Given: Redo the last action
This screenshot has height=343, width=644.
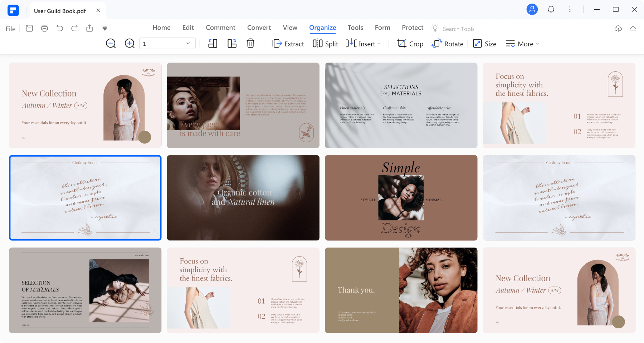Looking at the screenshot, I should click(74, 28).
